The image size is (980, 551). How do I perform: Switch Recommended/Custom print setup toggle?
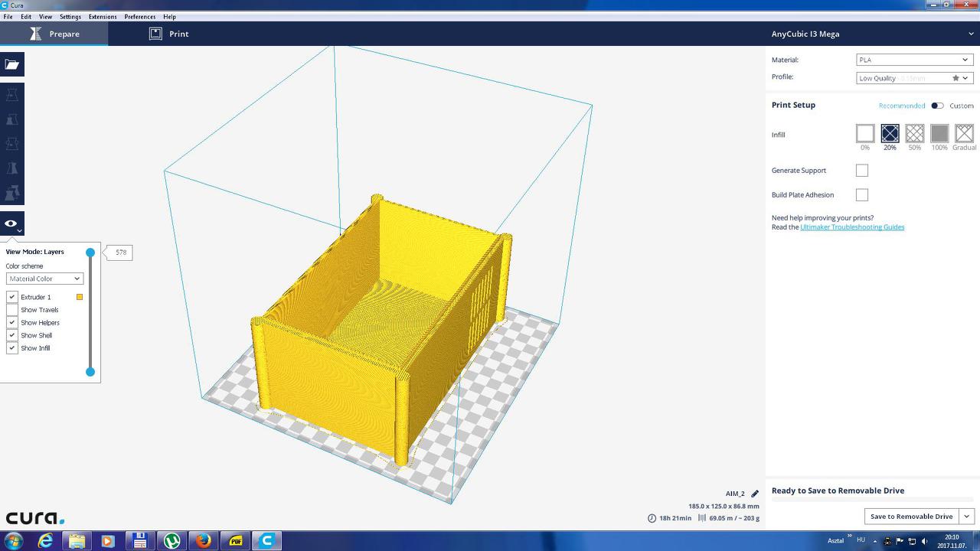[x=937, y=106]
